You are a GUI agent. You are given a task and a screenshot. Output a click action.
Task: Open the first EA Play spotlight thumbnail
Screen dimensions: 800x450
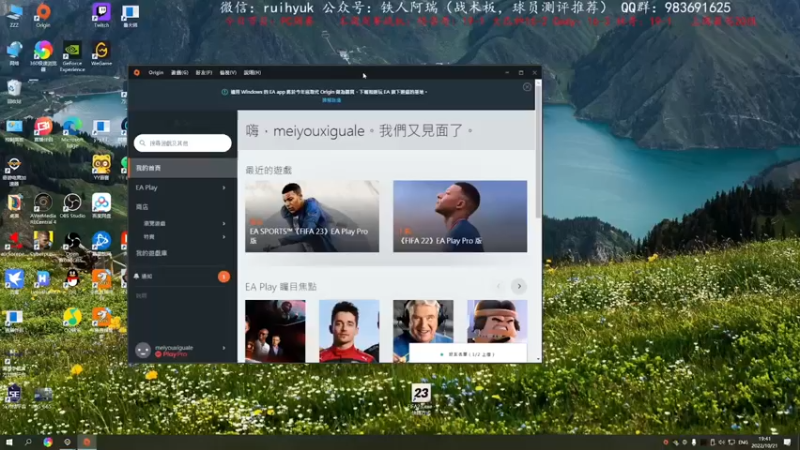tap(276, 331)
